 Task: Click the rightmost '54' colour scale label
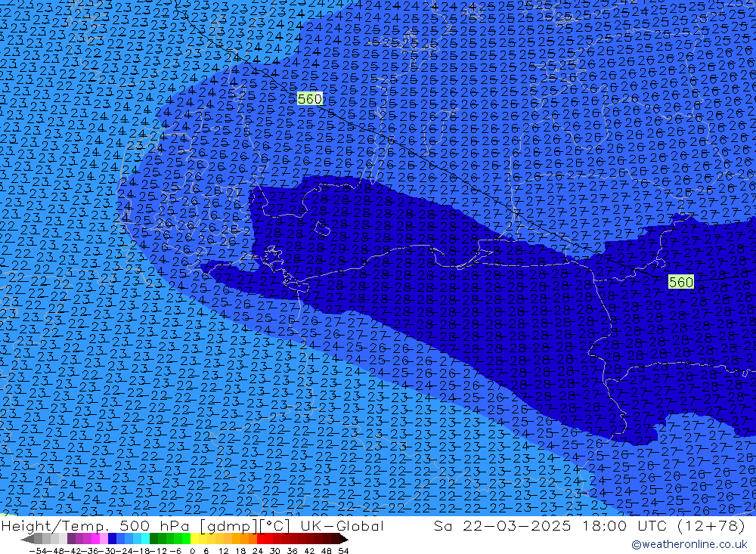343,551
